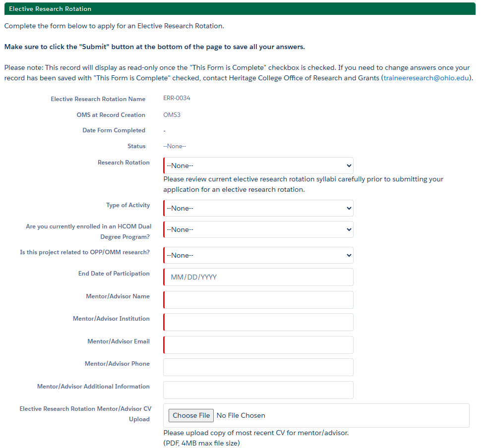Open the HCOM Dual Degree Program dropdown
The width and height of the screenshot is (487, 448).
[x=258, y=229]
